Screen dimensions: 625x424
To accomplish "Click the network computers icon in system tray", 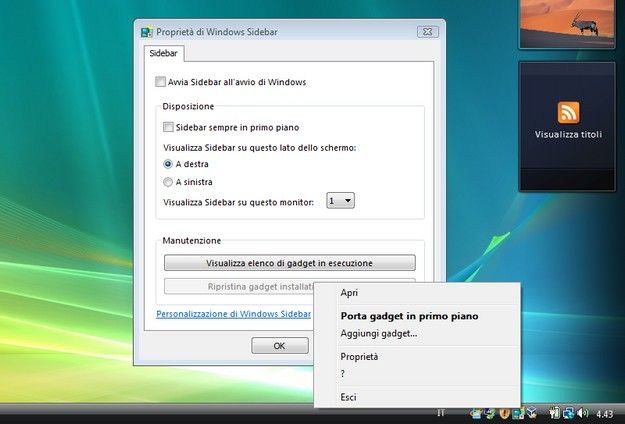I will [569, 414].
